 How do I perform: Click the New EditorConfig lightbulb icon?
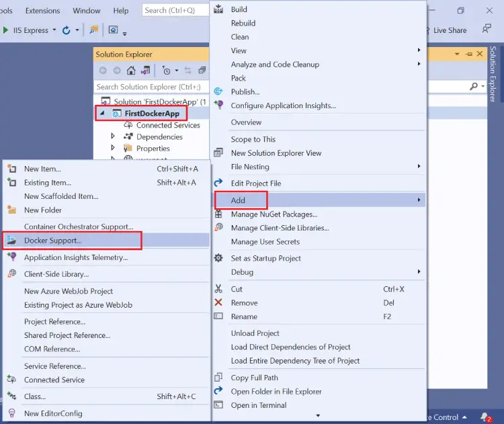click(12, 413)
